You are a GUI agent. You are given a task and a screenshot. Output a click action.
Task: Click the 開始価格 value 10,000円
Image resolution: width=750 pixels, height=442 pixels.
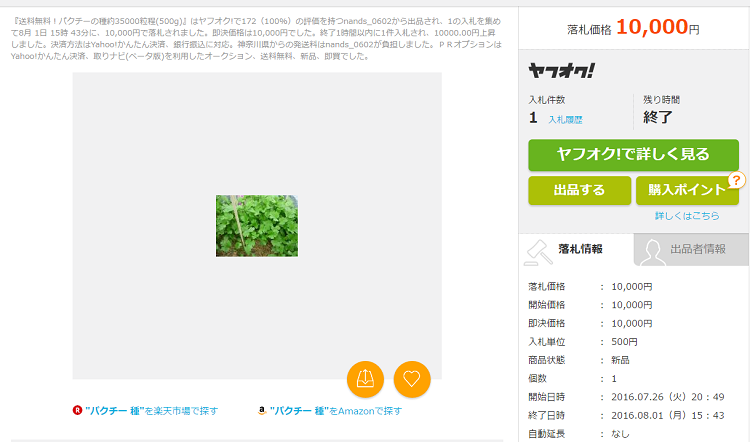point(632,305)
